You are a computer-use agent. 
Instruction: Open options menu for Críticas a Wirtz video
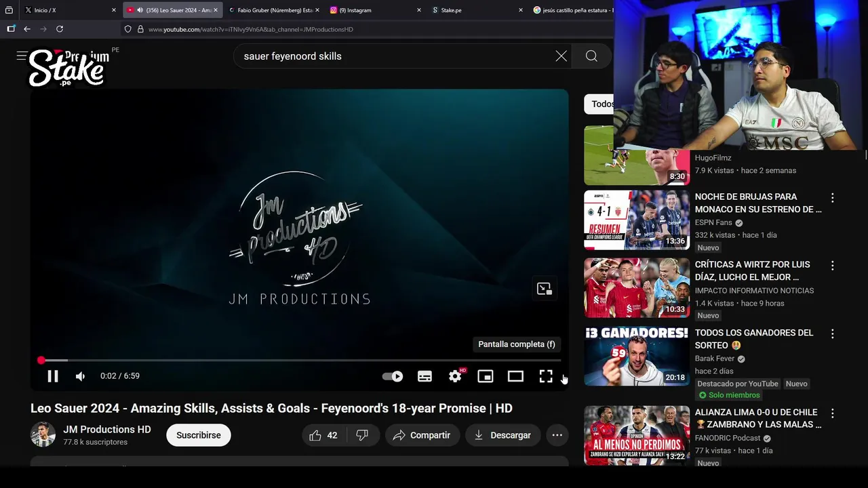point(833,266)
